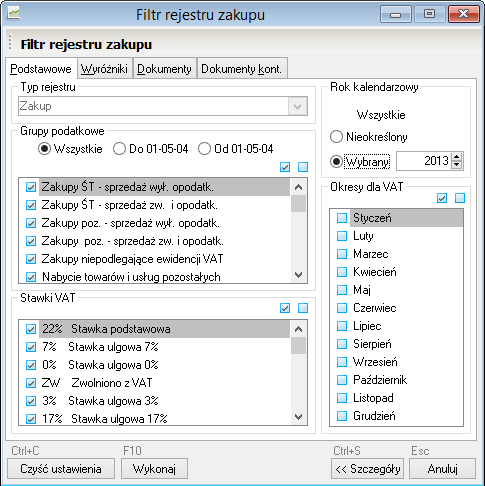Check the Maj month checkbox

pos(342,290)
